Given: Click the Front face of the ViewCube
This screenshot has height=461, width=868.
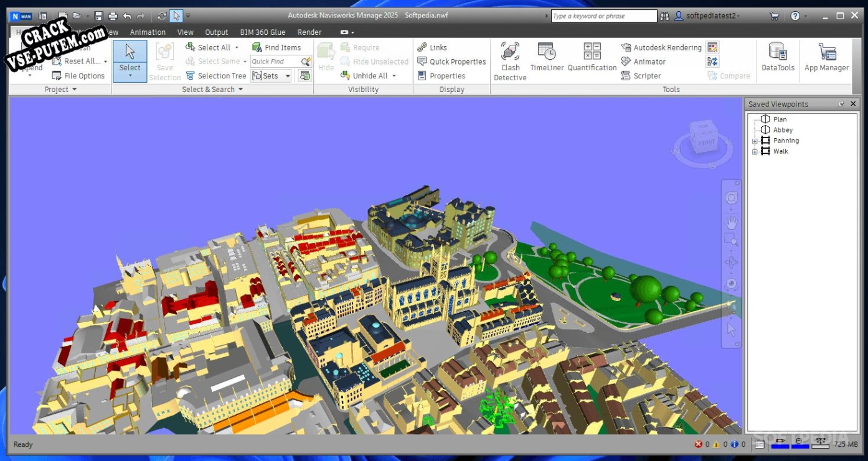Looking at the screenshot, I should pyautogui.click(x=706, y=142).
